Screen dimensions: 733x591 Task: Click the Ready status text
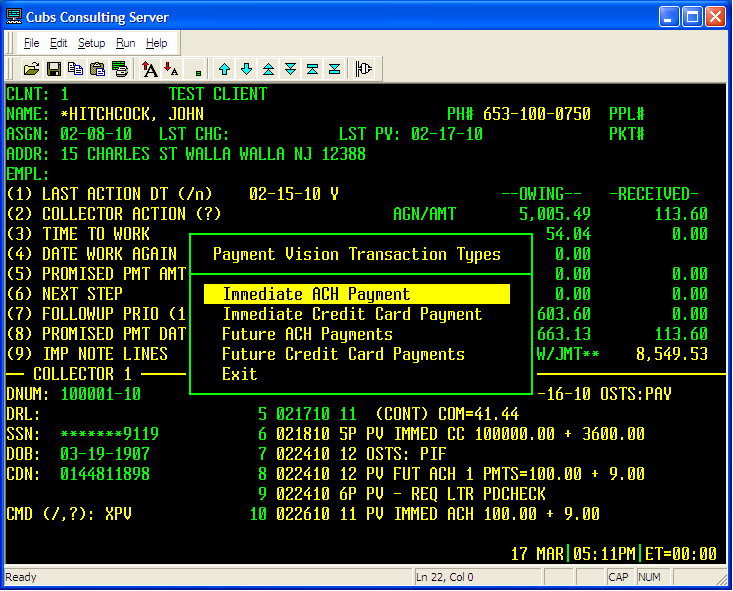[x=21, y=577]
